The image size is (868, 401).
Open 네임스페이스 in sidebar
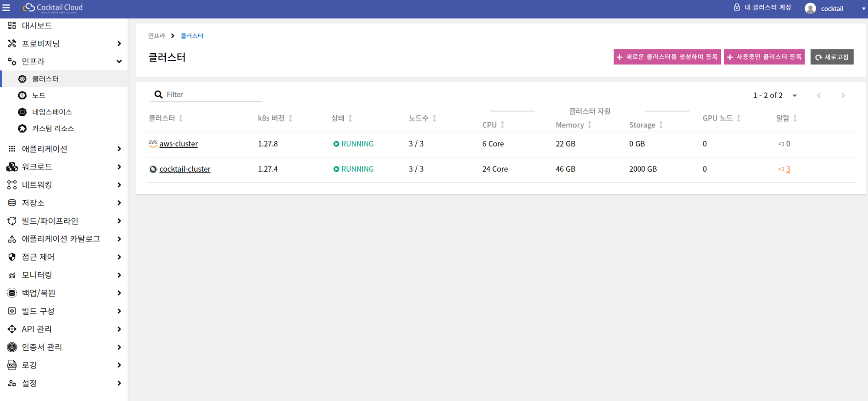[52, 112]
